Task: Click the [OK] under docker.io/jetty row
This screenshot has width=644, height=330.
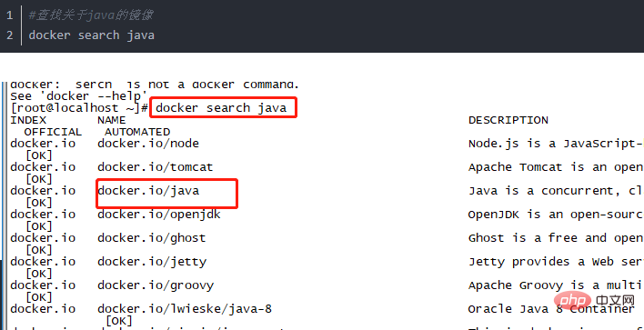Action: pos(39,274)
